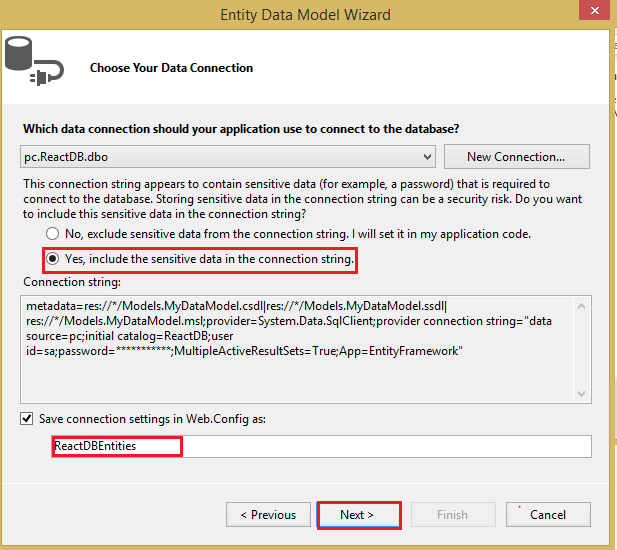
Task: Cancel the Entity Data Model Wizard
Action: [547, 515]
